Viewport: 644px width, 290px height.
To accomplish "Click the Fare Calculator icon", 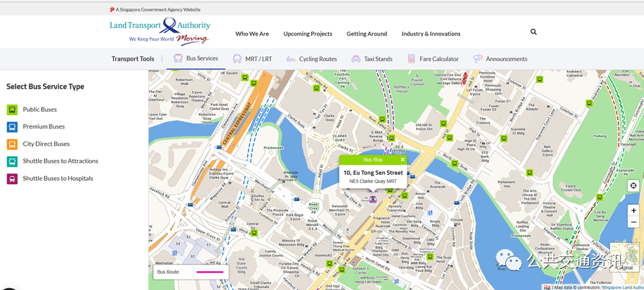I will click(411, 59).
